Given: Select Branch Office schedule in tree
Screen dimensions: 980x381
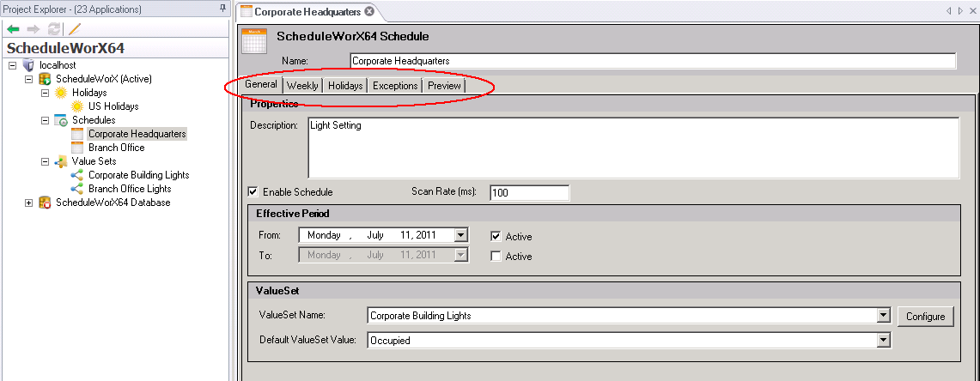Looking at the screenshot, I should point(116,148).
